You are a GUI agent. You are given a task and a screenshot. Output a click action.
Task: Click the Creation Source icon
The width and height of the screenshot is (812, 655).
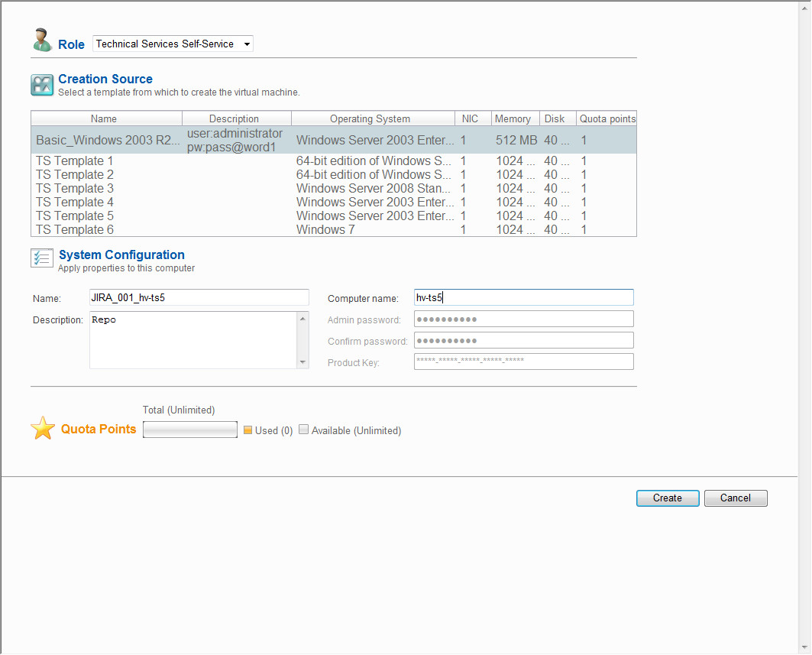42,85
